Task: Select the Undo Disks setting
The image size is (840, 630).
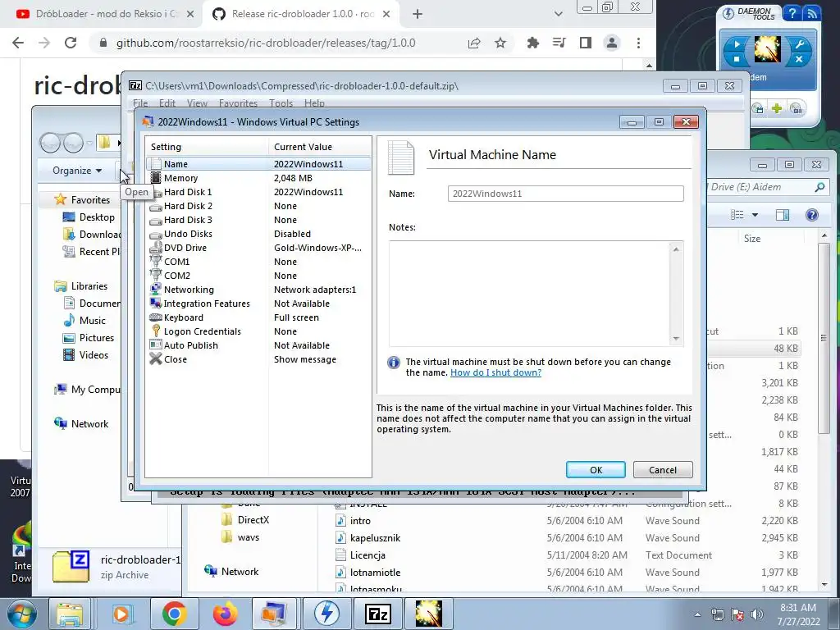Action: coord(258,234)
